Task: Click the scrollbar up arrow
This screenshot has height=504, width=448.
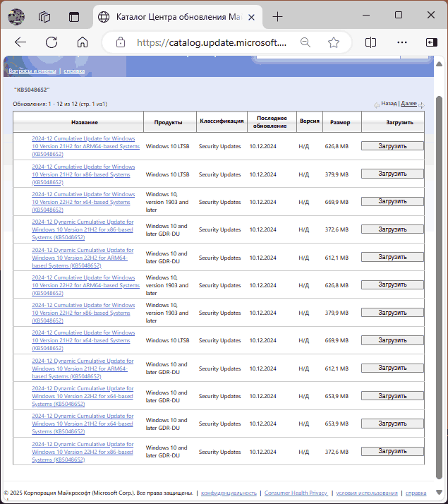Action: (439, 64)
